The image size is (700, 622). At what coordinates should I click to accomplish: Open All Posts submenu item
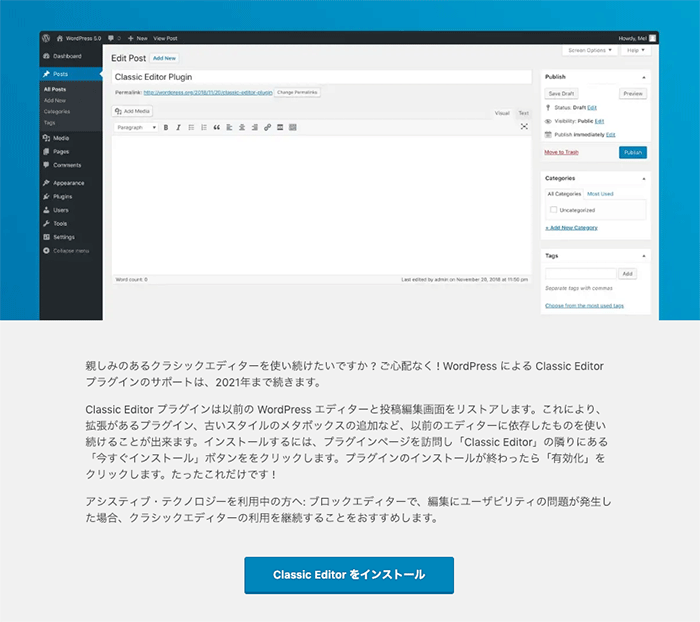point(55,89)
